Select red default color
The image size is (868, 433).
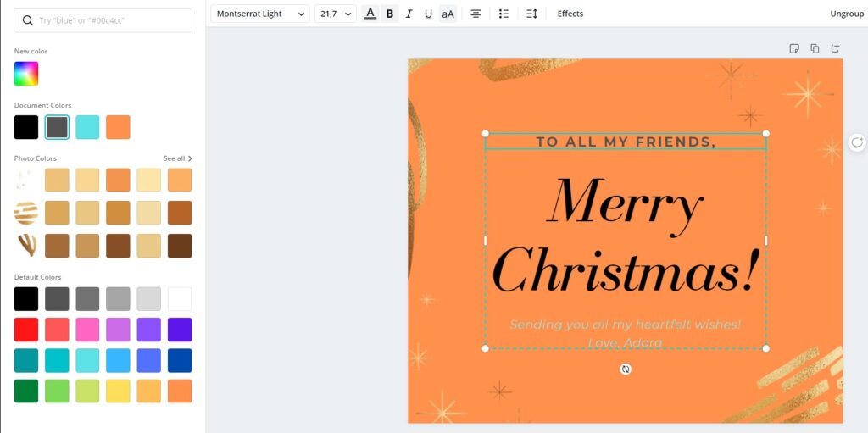click(x=26, y=330)
